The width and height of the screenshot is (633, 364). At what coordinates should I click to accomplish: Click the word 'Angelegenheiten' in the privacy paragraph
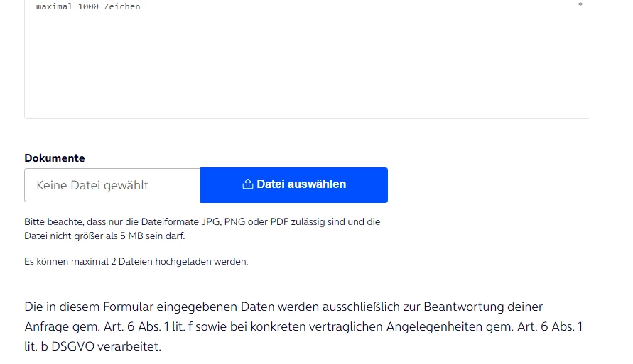[x=434, y=326]
